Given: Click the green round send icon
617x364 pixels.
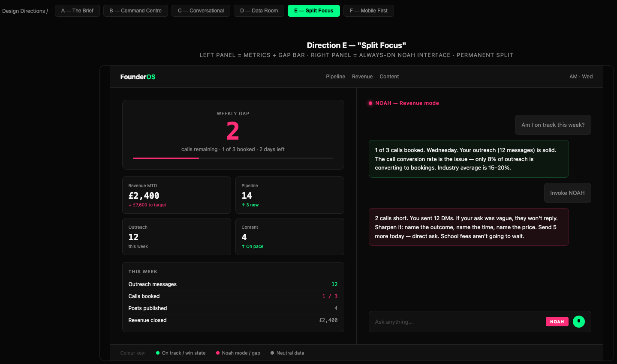Looking at the screenshot, I should click(579, 322).
